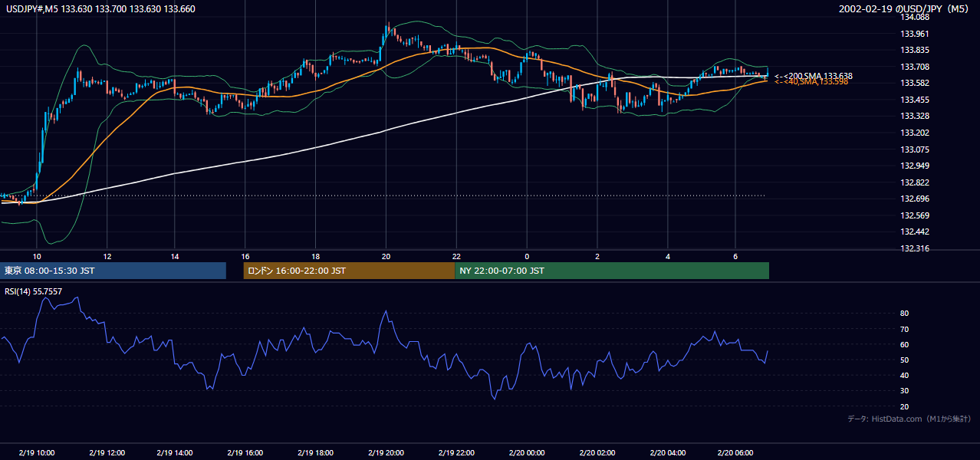Click the 133.835 price axis label
This screenshot has height=460, width=980.
[x=916, y=50]
